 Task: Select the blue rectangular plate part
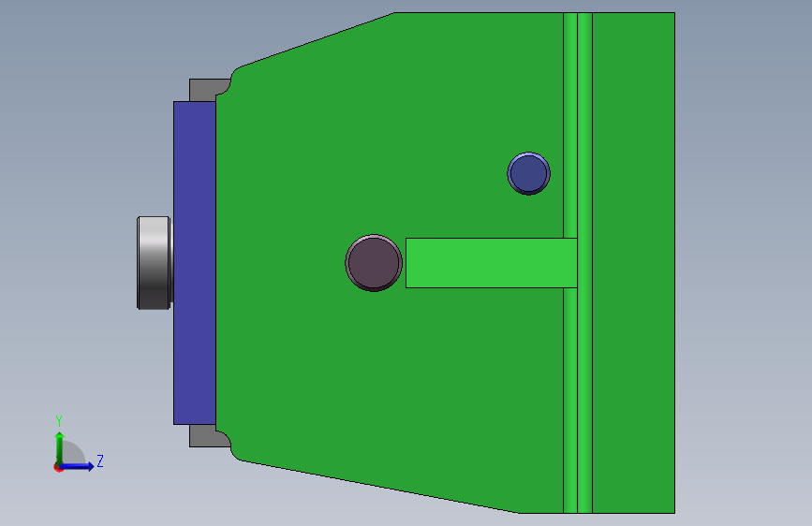(195, 263)
